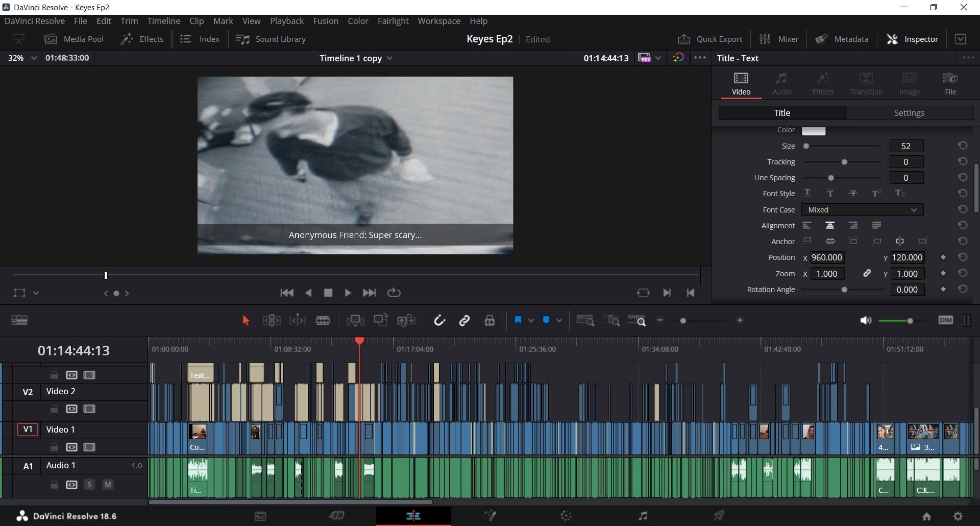Viewport: 980px width, 526px height.
Task: Open the Fairlight page music-note icon
Action: 643,516
